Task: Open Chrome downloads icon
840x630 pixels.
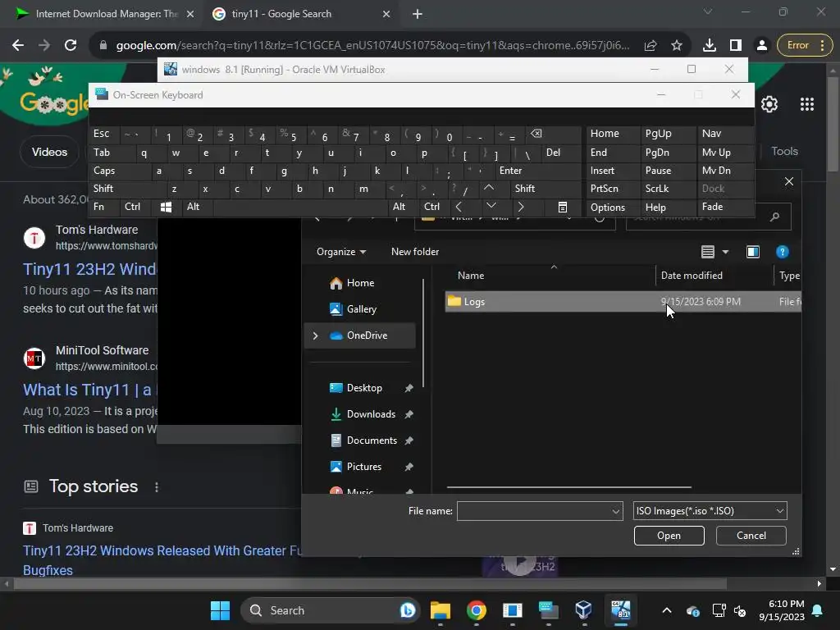Action: [710, 46]
